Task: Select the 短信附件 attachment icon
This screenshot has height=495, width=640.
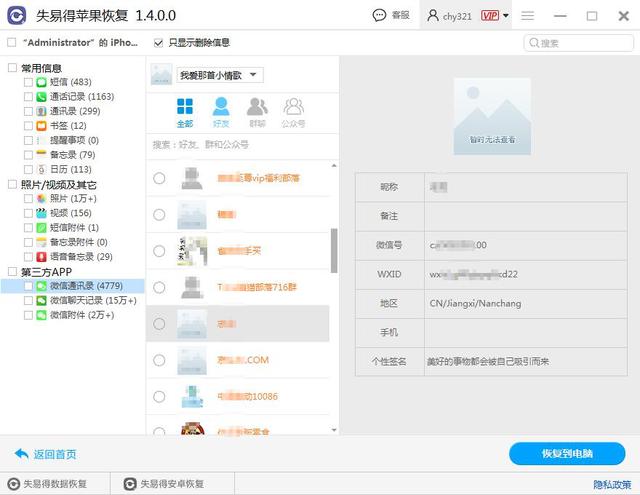Action: [41, 228]
